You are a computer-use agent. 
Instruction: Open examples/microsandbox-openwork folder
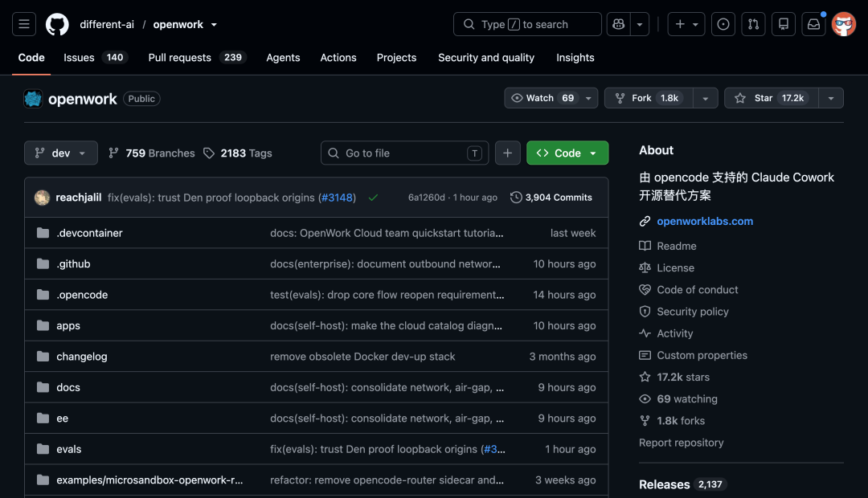pyautogui.click(x=149, y=480)
